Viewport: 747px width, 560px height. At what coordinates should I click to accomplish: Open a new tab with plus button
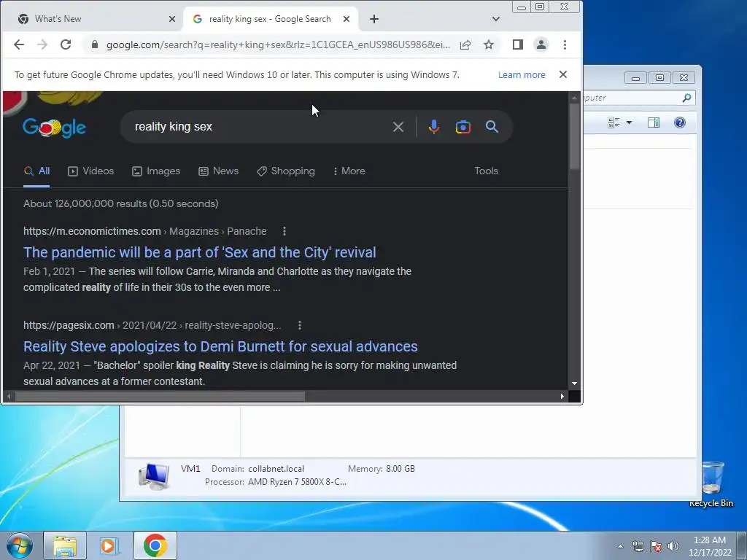click(x=374, y=19)
